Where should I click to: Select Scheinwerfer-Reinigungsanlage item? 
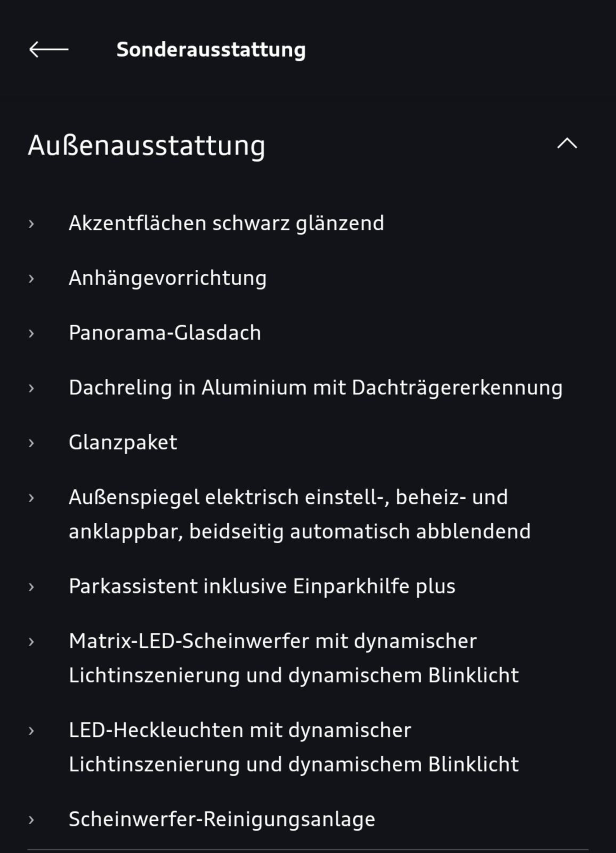(x=222, y=819)
